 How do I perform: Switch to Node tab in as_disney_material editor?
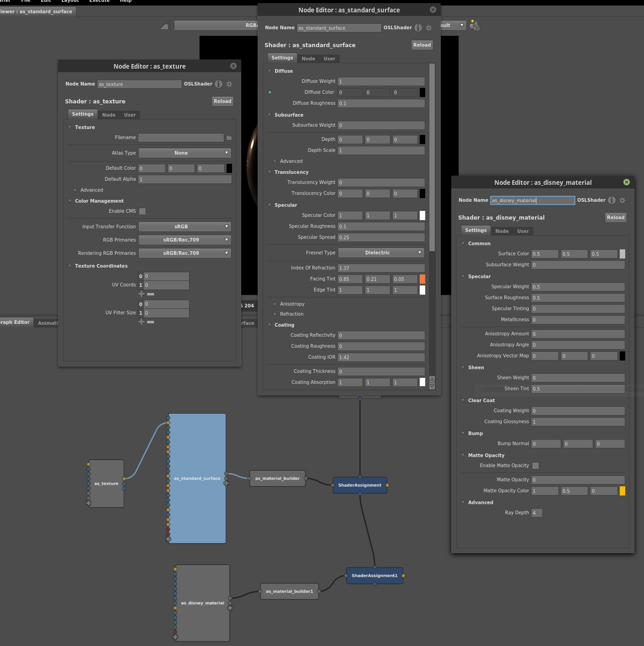502,231
